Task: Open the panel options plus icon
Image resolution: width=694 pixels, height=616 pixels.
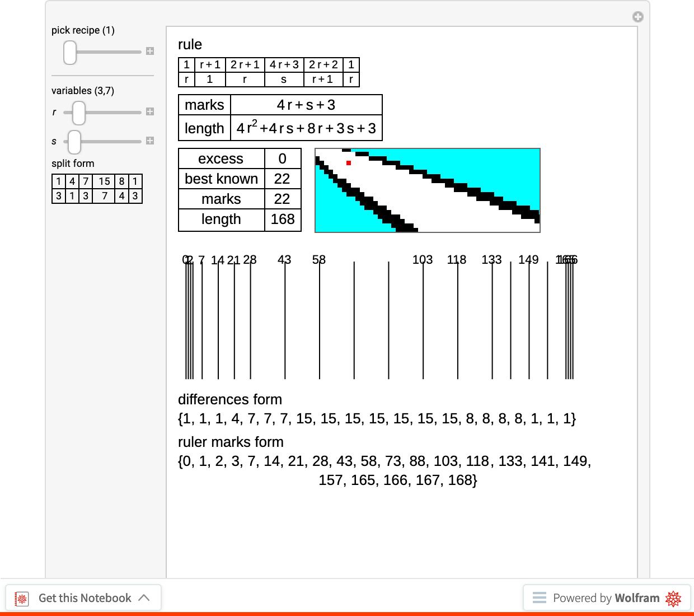Action: coord(637,17)
